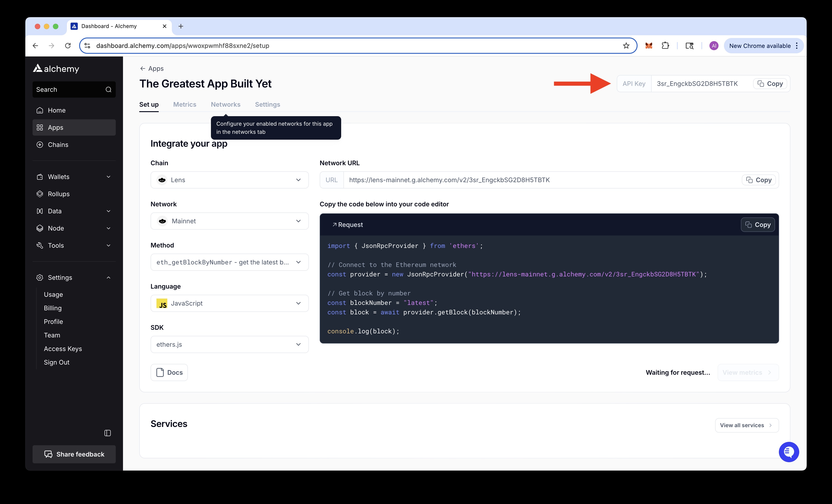The image size is (832, 504).
Task: Open Rollups in the sidebar
Action: click(74, 194)
